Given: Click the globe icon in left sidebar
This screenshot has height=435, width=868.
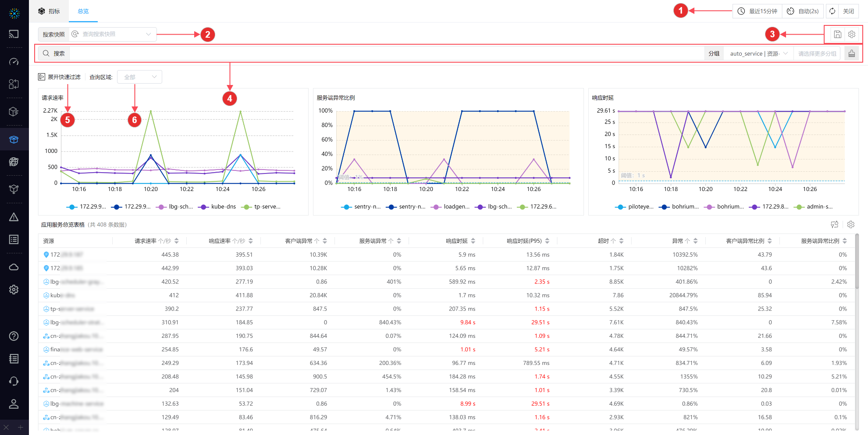Looking at the screenshot, I should pos(14,162).
